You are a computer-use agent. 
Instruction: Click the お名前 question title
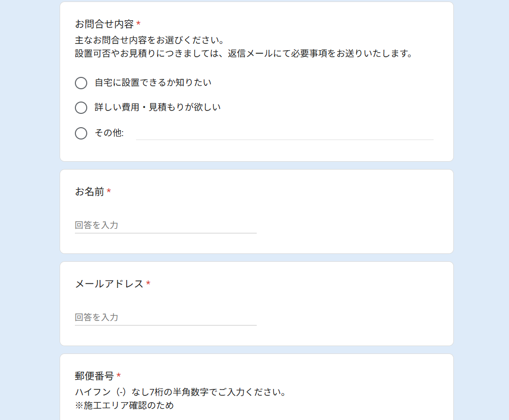point(89,192)
